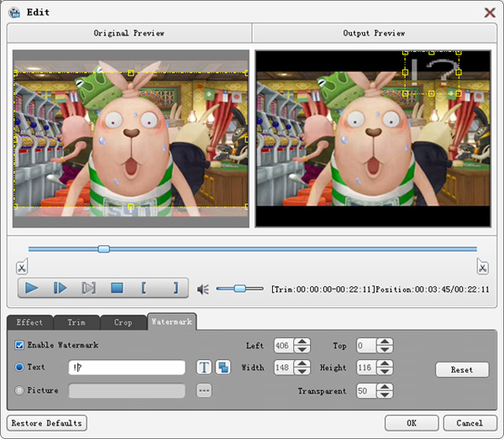Image resolution: width=504 pixels, height=439 pixels.
Task: Click the Transparent value field showing 50
Action: tap(366, 391)
